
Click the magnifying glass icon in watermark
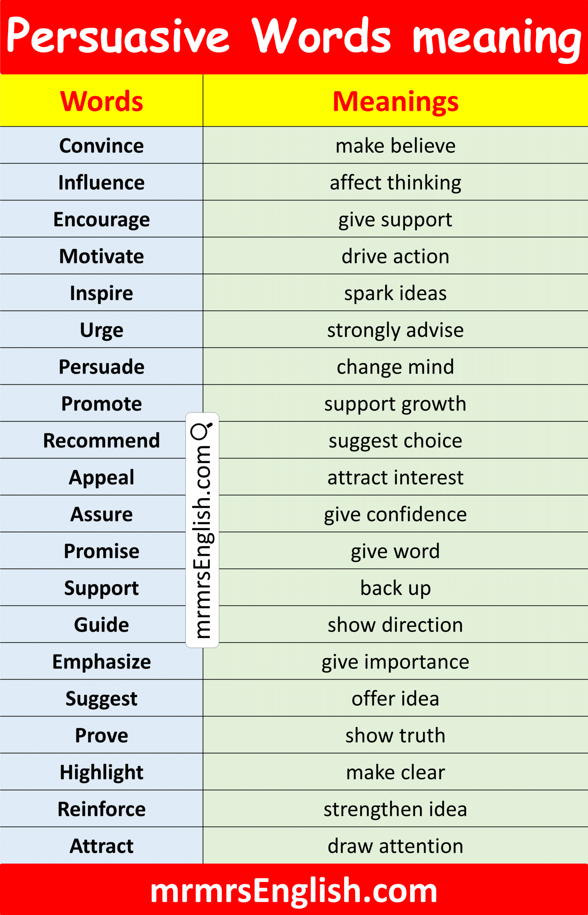201,431
